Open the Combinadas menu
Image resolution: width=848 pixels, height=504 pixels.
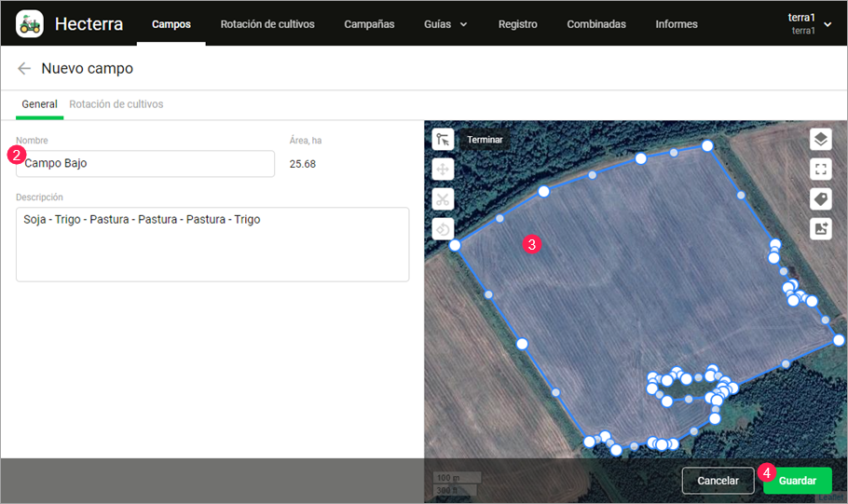(596, 24)
